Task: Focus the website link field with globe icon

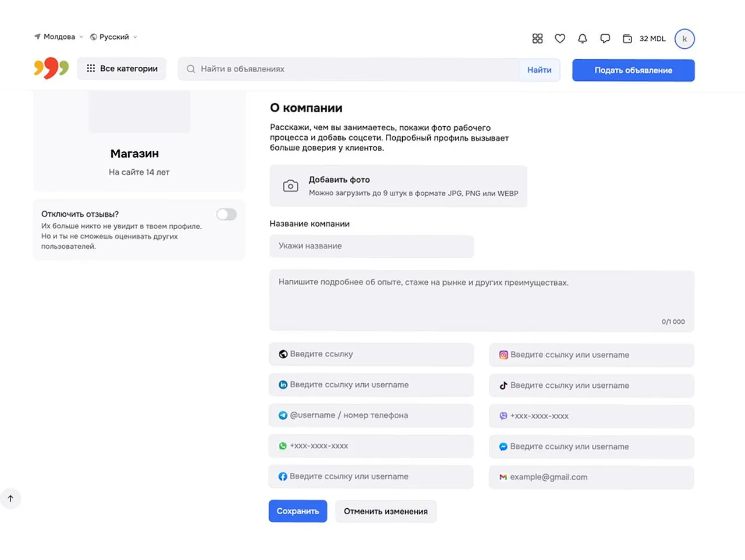Action: pos(371,354)
